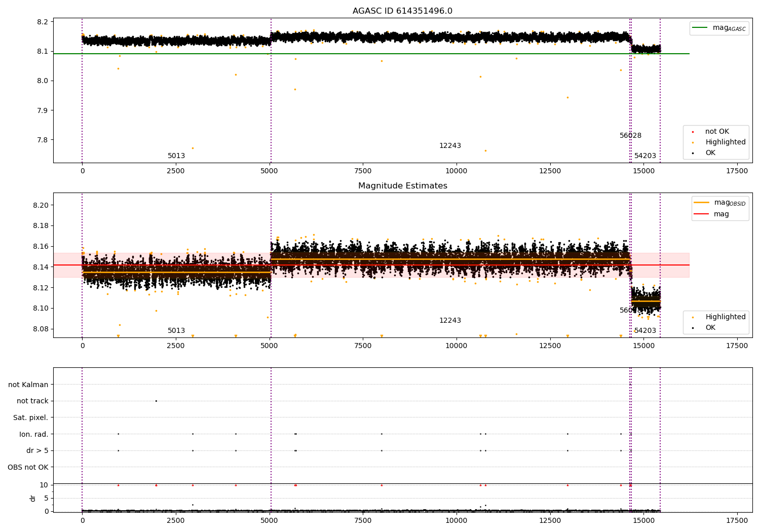Click the rotated 'dr' y-axis label
Viewport: 760px width, 532px height.
click(x=33, y=498)
